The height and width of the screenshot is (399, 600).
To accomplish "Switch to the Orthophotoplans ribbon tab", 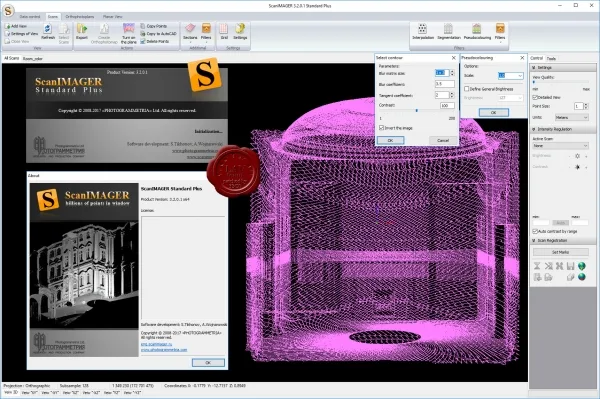I will 80,17.
